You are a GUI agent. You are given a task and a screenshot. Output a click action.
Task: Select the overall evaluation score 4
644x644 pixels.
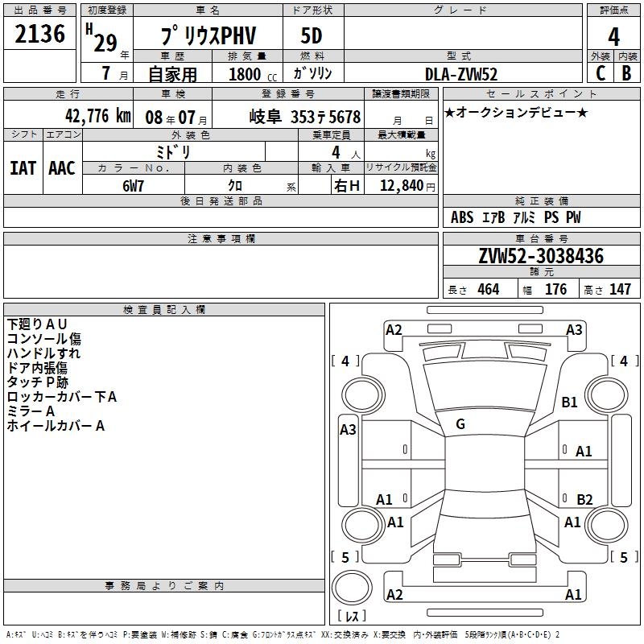pos(613,37)
